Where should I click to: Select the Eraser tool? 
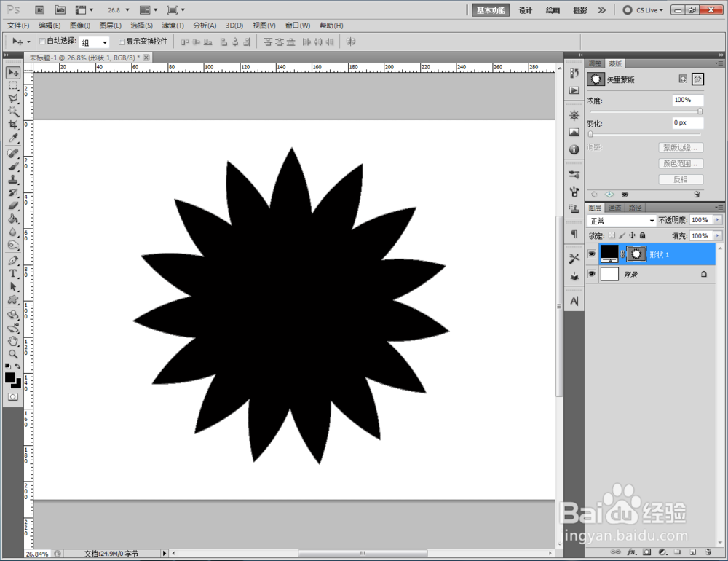pyautogui.click(x=13, y=206)
